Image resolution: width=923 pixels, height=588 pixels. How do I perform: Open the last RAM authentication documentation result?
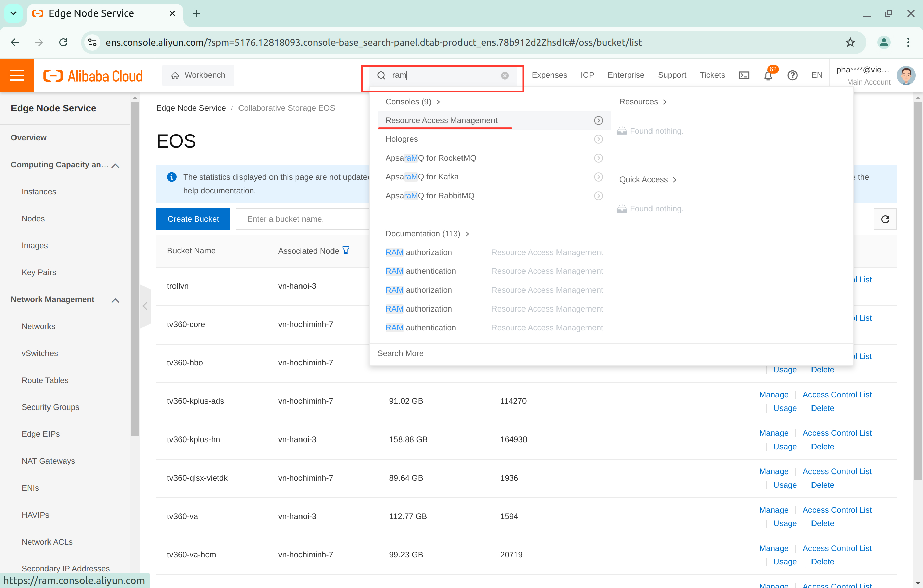click(x=420, y=328)
